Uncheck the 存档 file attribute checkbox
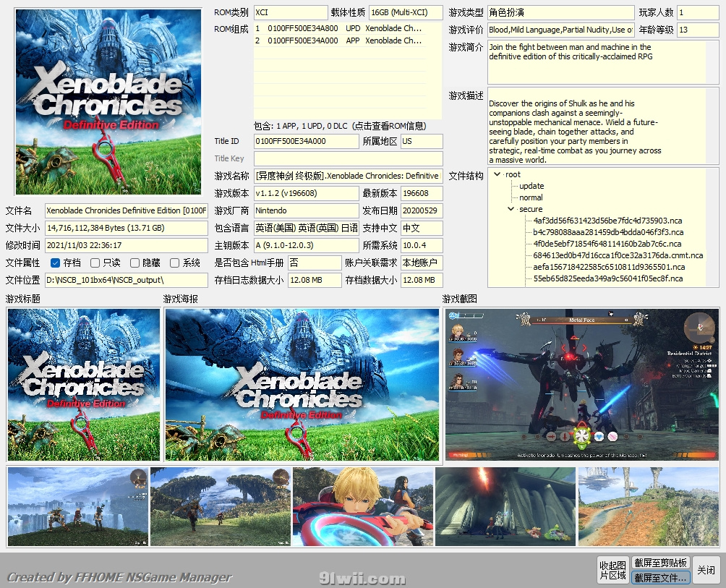 coord(56,263)
